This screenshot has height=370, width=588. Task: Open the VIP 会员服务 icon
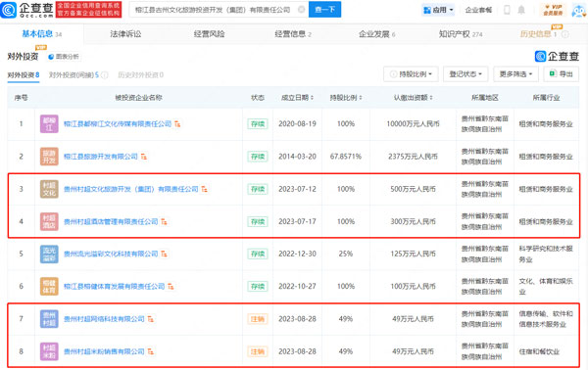(553, 10)
